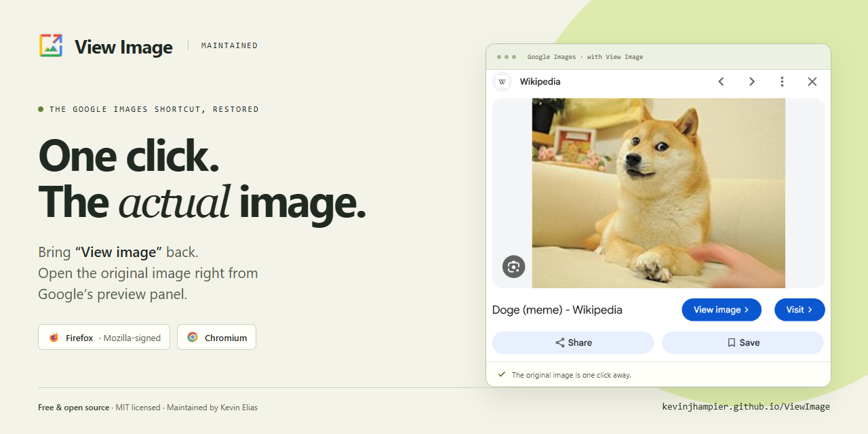The height and width of the screenshot is (434, 868).
Task: Click "Free & open source" footer text
Action: pyautogui.click(x=74, y=408)
